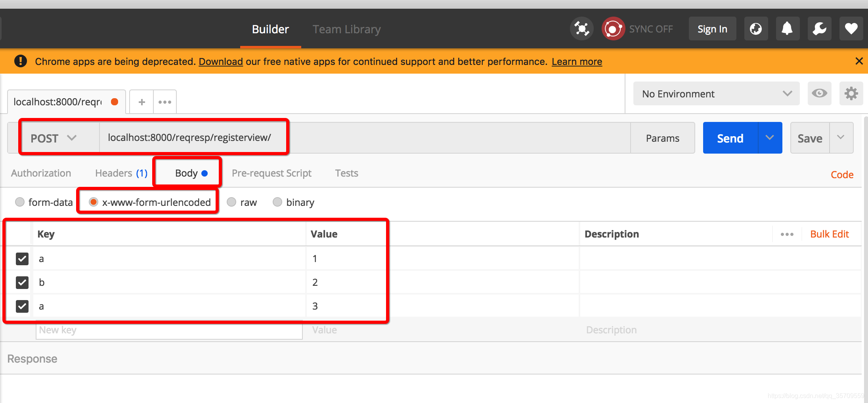Open the Body tab
868x403 pixels.
[191, 173]
